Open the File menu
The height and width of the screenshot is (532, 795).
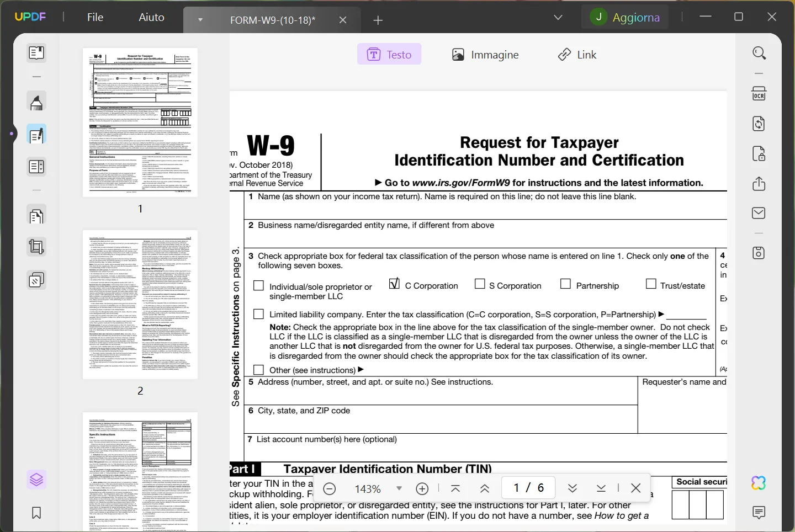pos(95,17)
